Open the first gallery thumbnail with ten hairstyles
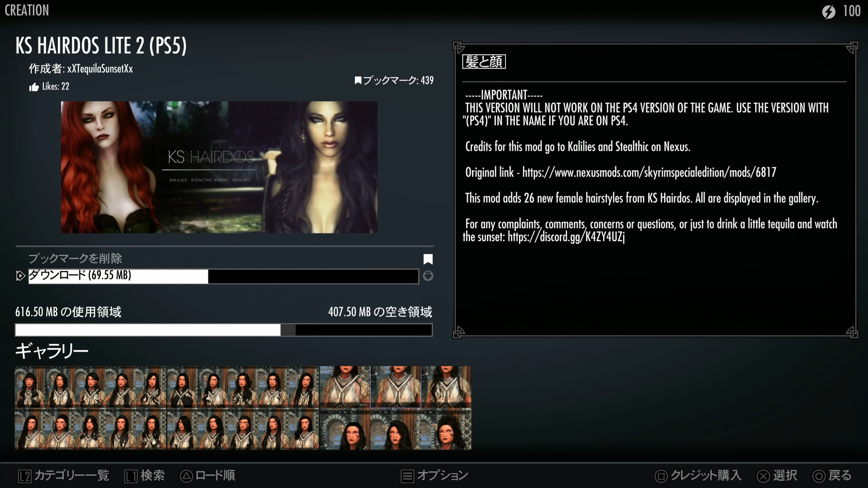This screenshot has height=488, width=868. (91, 408)
